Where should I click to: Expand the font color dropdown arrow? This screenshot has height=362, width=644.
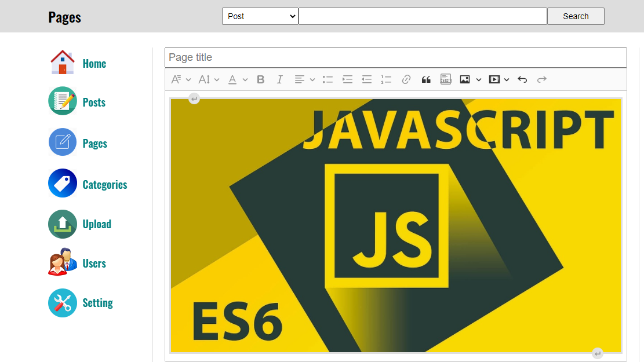245,80
